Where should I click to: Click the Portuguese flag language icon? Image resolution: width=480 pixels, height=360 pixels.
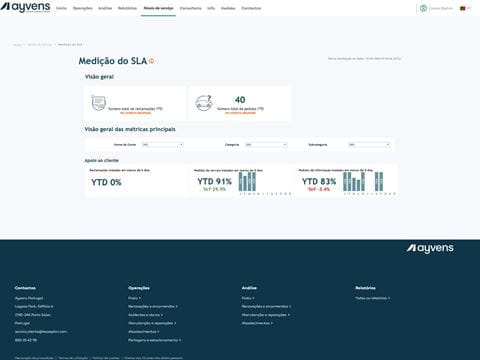click(x=463, y=8)
